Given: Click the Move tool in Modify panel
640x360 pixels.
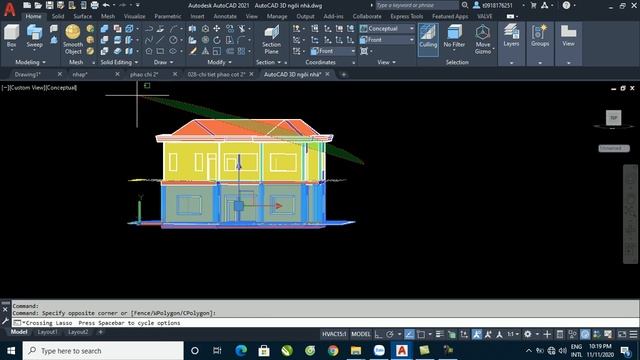Looking at the screenshot, I should coord(217,29).
